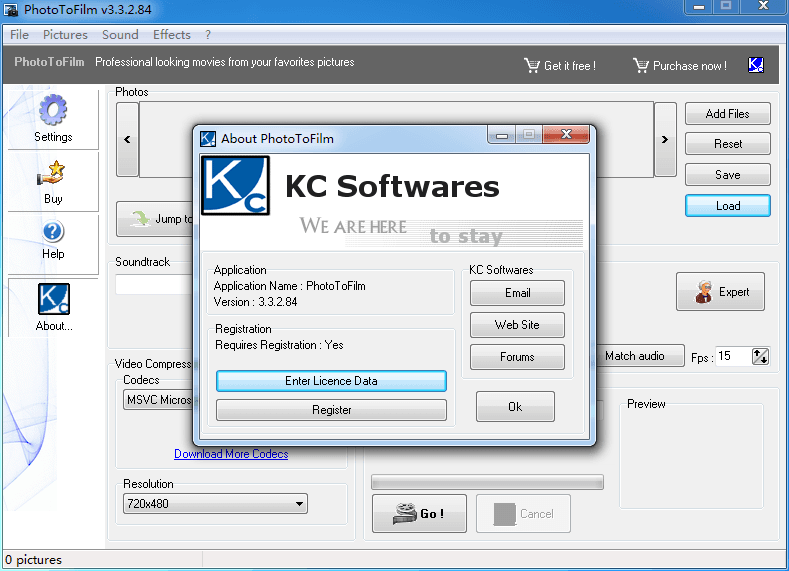Click the KC icon in the top banner
789x571 pixels.
[756, 65]
